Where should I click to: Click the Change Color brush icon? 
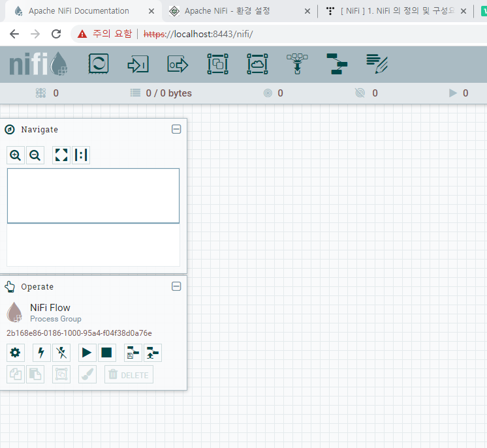(87, 374)
